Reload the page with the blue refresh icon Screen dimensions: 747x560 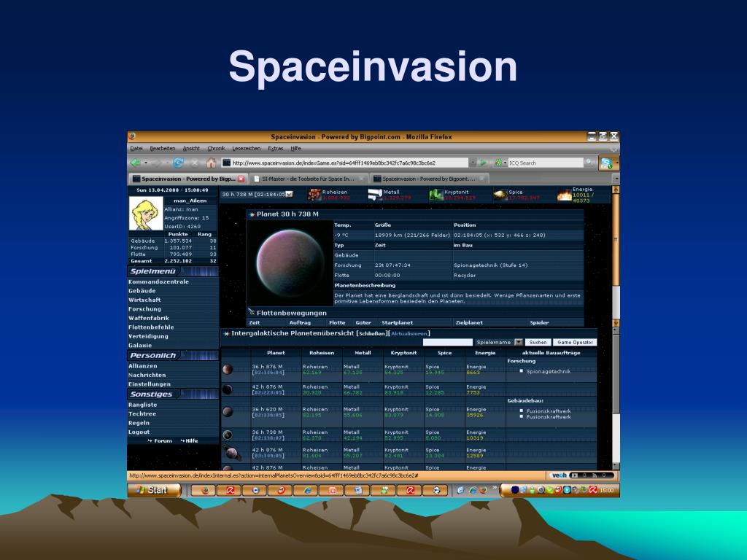coord(179,163)
